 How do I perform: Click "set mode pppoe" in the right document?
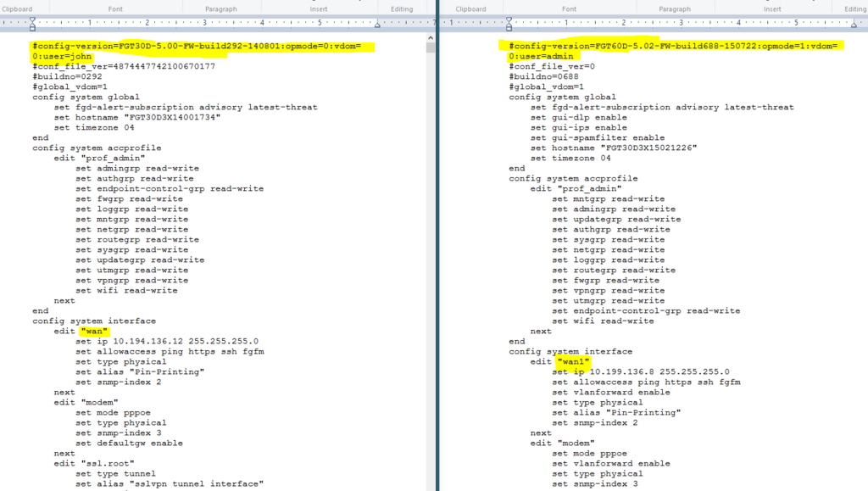click(590, 454)
